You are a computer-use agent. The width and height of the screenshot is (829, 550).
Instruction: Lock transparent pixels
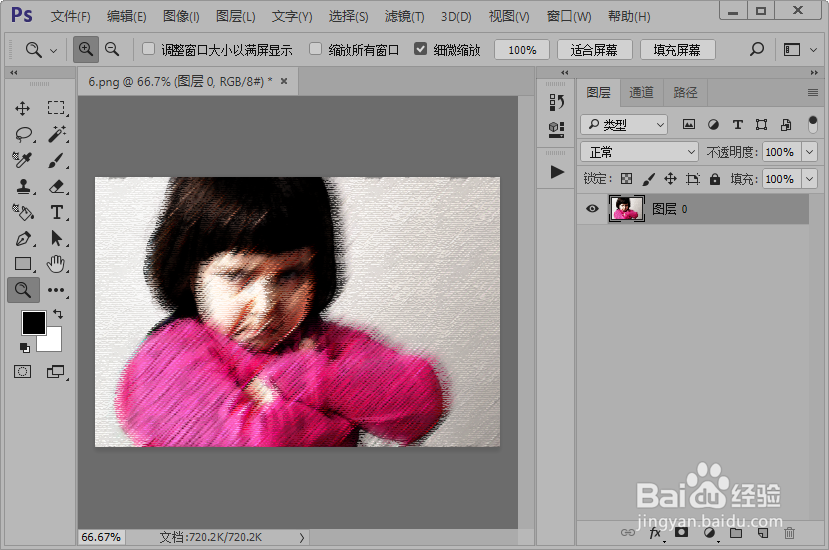point(627,179)
